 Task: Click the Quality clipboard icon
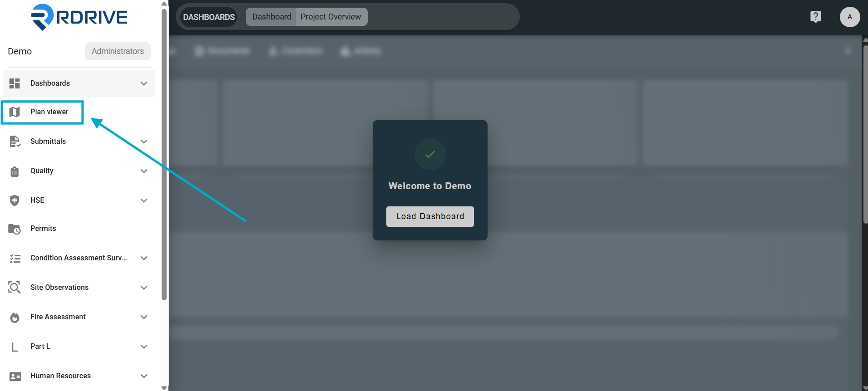(x=15, y=171)
